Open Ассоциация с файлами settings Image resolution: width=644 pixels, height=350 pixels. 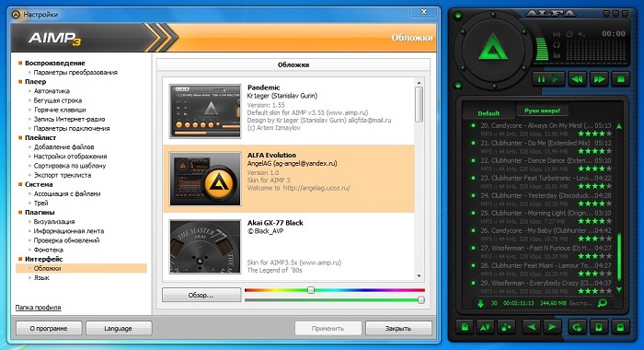click(x=67, y=193)
